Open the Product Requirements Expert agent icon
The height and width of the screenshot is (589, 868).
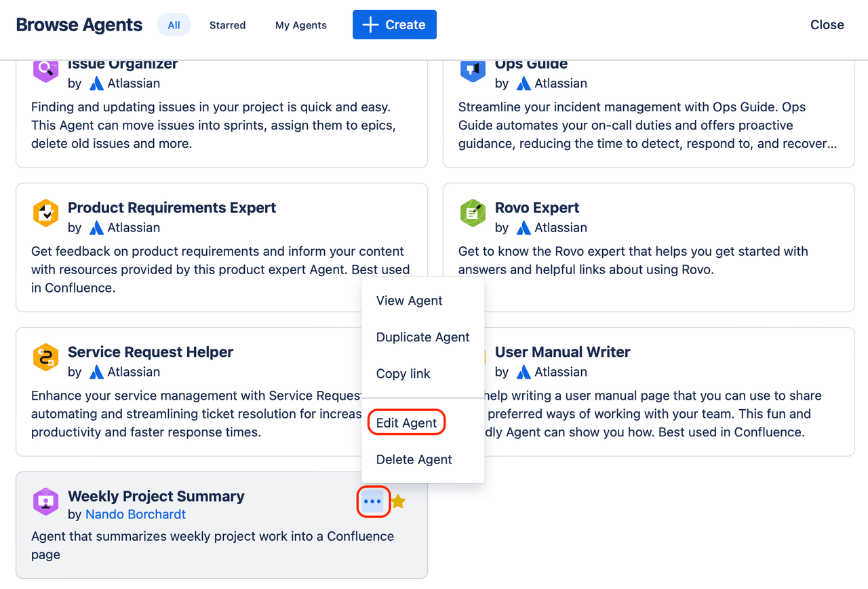(45, 212)
